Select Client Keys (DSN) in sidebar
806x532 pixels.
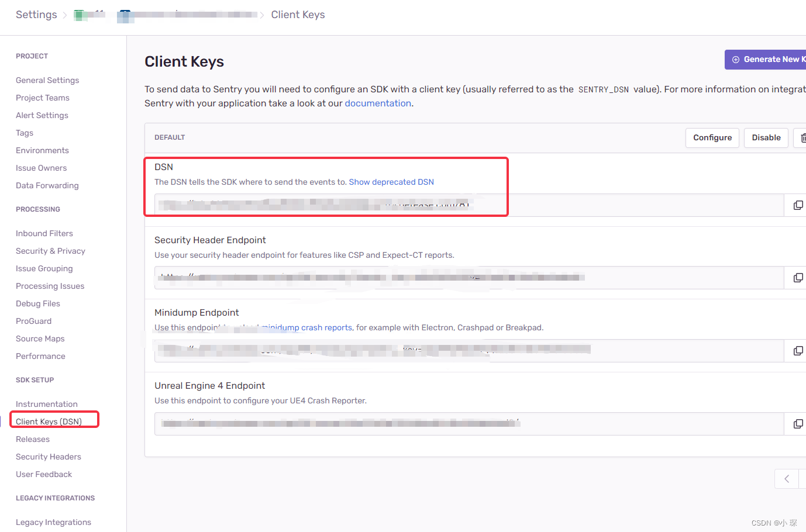pyautogui.click(x=49, y=422)
